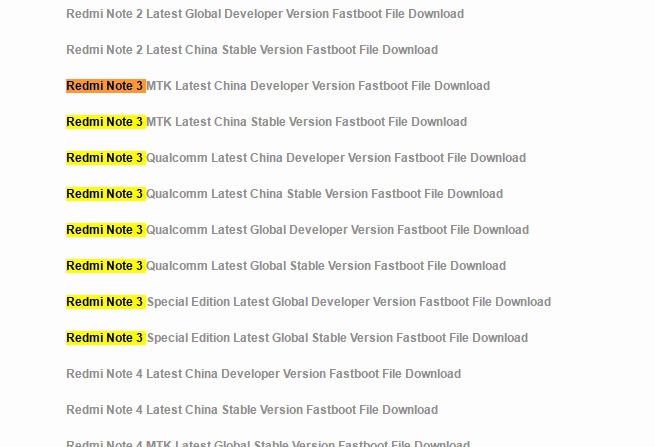
Task: Click Redmi Note 4 China Stable Fastboot link
Action: (x=252, y=409)
